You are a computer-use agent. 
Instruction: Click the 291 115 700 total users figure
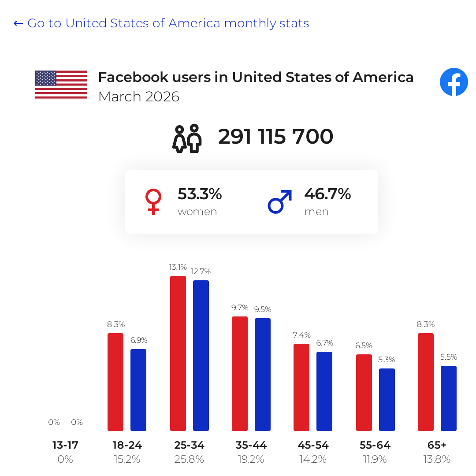pos(275,136)
